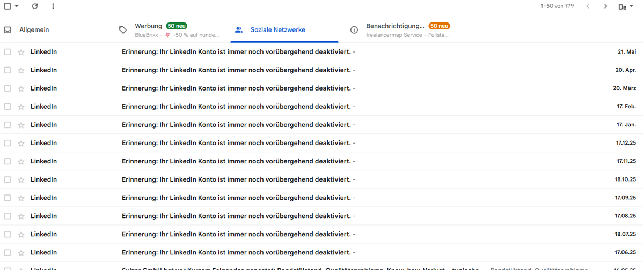Viewport: 644px width, 270px height.
Task: Star the LinkedIn email dated 20. Apr.
Action: tap(21, 70)
